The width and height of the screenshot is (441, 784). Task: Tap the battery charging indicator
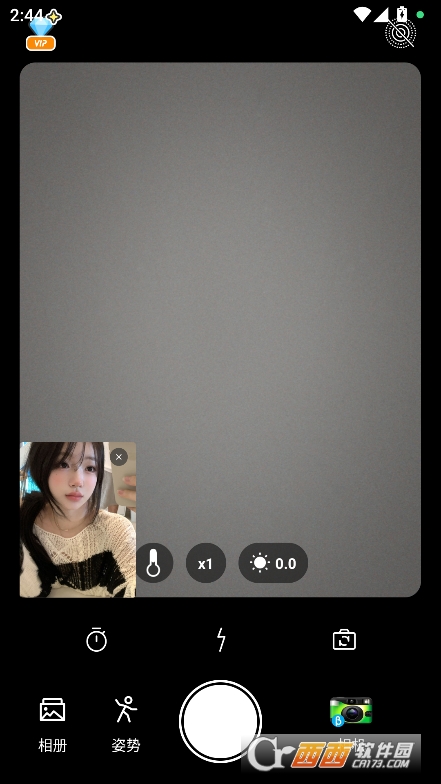(402, 14)
